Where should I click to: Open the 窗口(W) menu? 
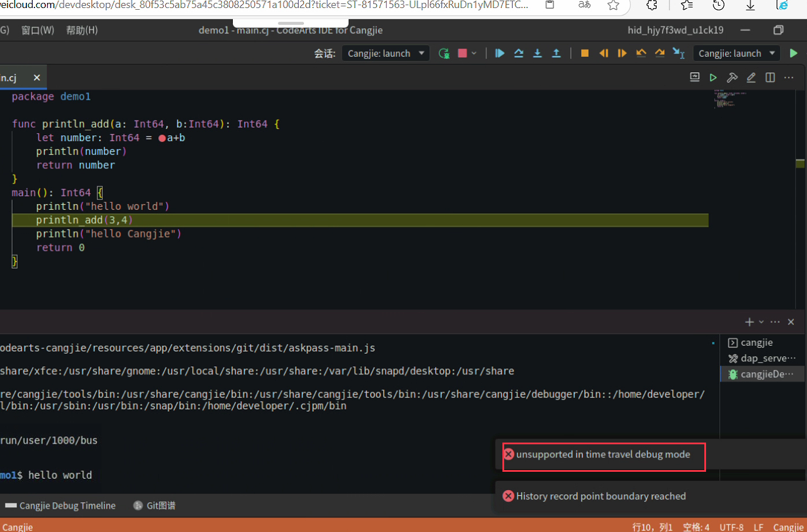click(x=38, y=30)
